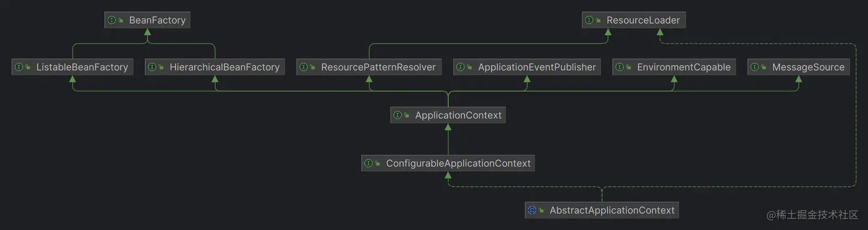Click the ResourceLoader node label
868x230 pixels.
643,20
